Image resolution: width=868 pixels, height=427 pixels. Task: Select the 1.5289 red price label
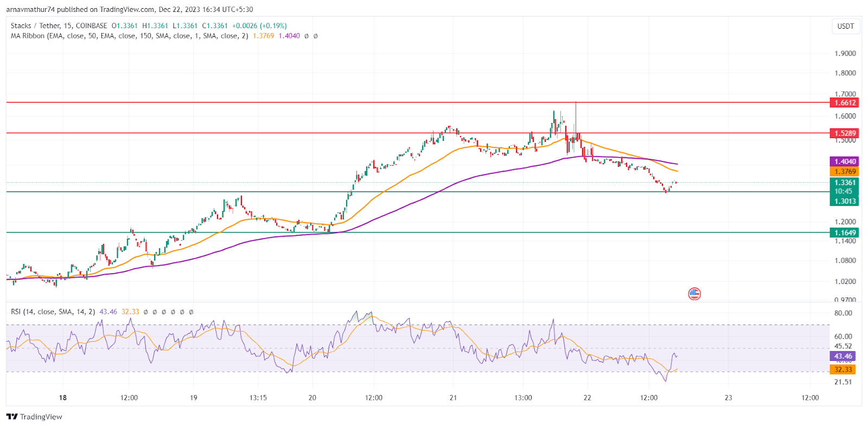tap(845, 133)
